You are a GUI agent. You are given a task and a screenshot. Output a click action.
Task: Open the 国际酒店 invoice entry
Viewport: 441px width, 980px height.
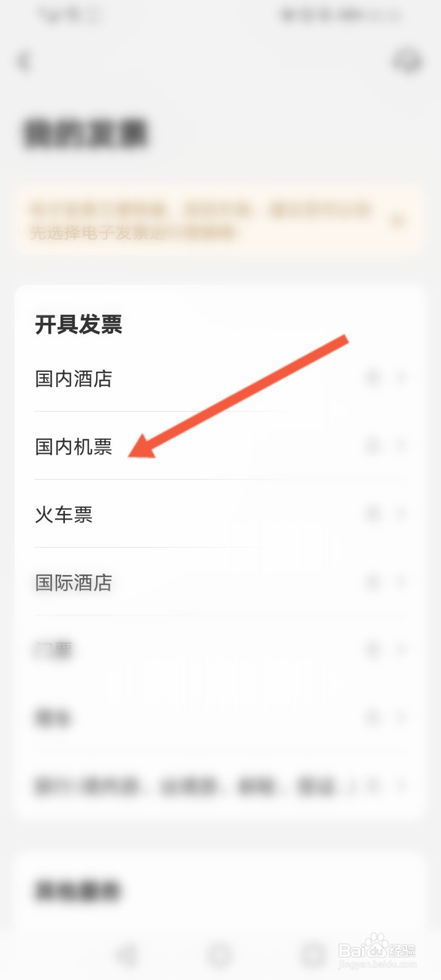(x=221, y=582)
